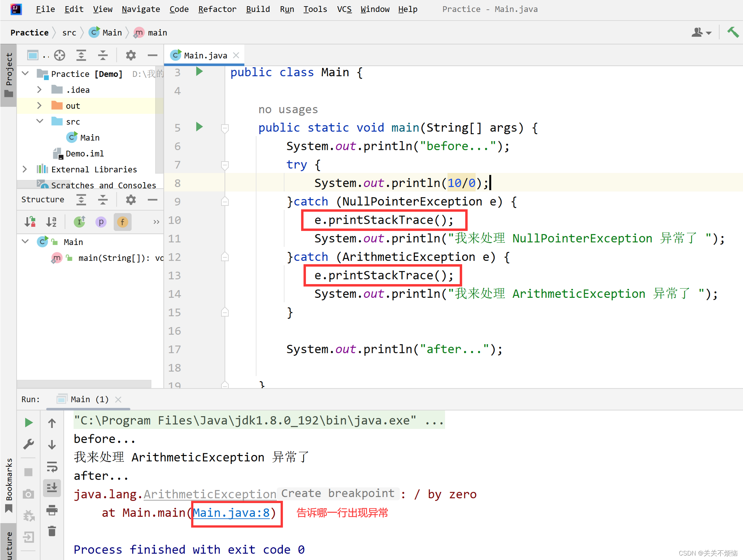Expand the .idea folder
The image size is (743, 560).
(x=39, y=90)
